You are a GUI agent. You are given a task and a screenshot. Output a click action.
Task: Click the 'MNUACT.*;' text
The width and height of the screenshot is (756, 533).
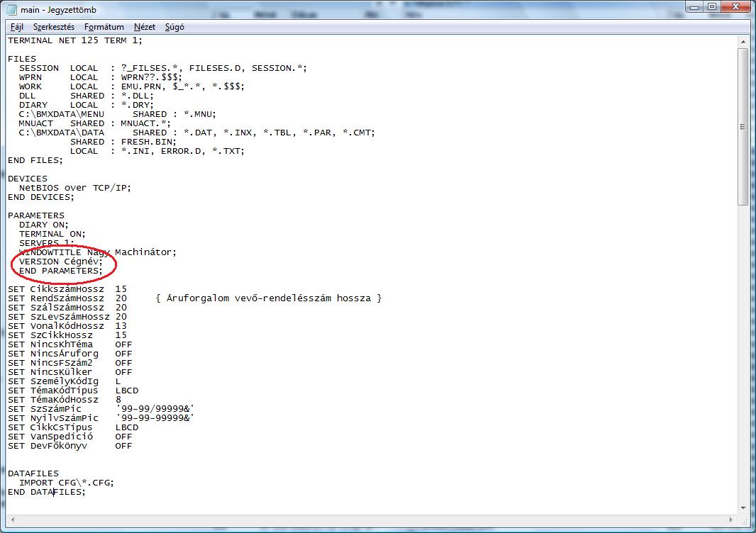(145, 123)
